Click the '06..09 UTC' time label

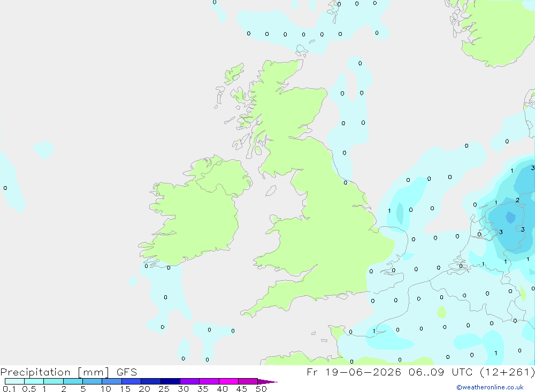[440, 372]
